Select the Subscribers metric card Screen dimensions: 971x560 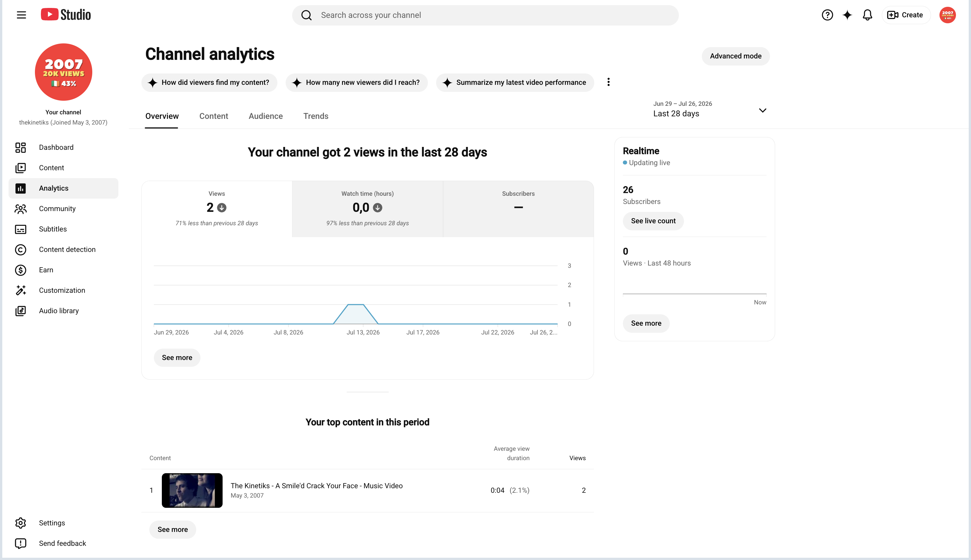[518, 209]
